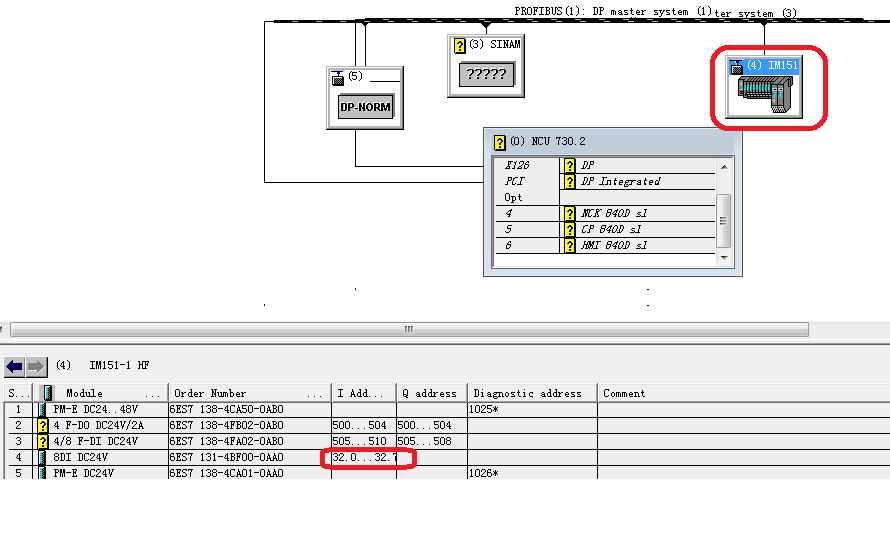This screenshot has width=890, height=540.
Task: Click the NCU rack scrollbar thumb
Action: tap(724, 221)
